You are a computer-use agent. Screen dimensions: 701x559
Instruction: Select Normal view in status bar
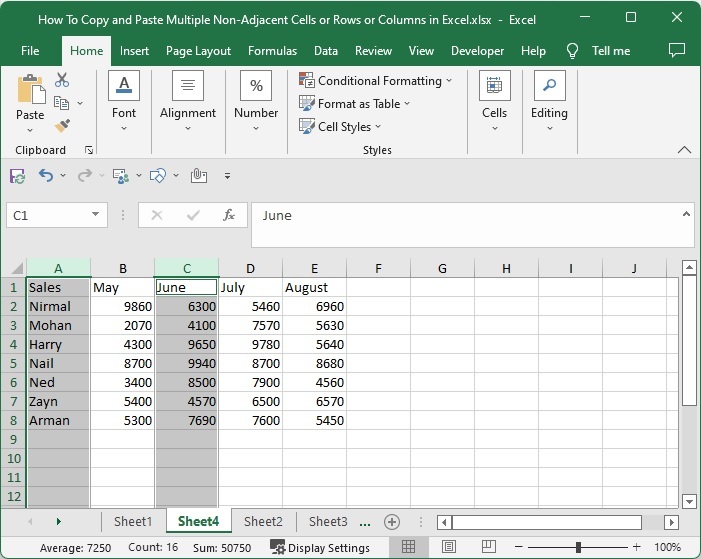click(x=408, y=548)
